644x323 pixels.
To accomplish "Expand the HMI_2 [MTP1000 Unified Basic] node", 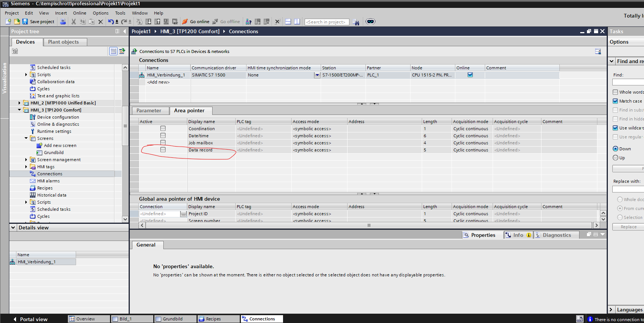I will (19, 103).
